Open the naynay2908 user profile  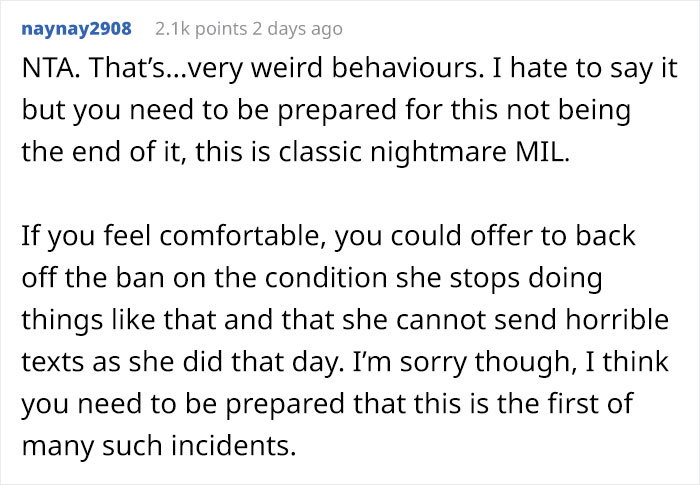pyautogui.click(x=78, y=27)
